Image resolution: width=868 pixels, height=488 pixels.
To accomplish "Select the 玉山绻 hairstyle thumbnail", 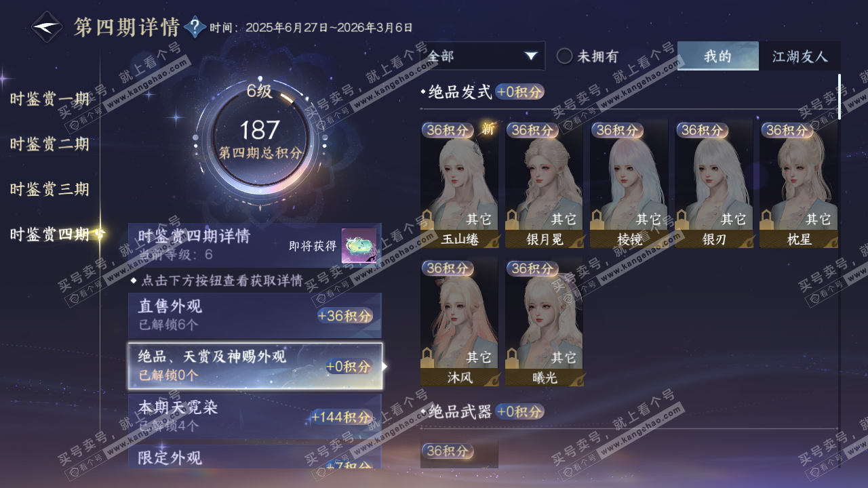I will 460,184.
